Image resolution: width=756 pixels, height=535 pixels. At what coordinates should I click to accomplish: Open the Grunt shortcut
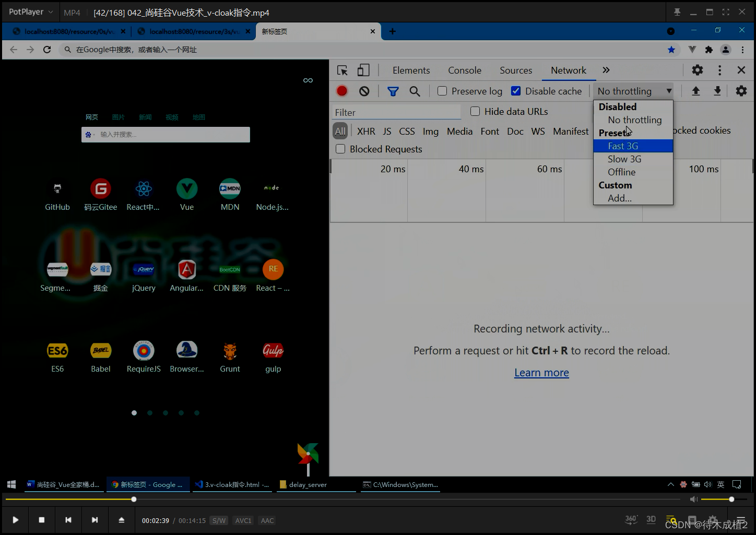(x=230, y=357)
